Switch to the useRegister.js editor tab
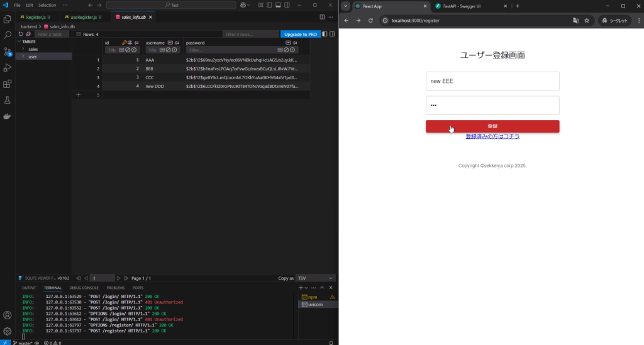The height and width of the screenshot is (345, 644). (x=81, y=17)
